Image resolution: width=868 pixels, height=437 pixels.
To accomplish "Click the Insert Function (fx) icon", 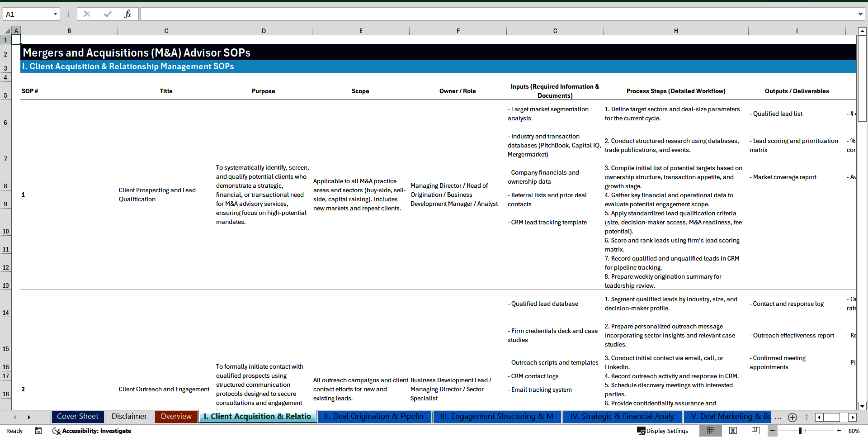I will pos(128,14).
